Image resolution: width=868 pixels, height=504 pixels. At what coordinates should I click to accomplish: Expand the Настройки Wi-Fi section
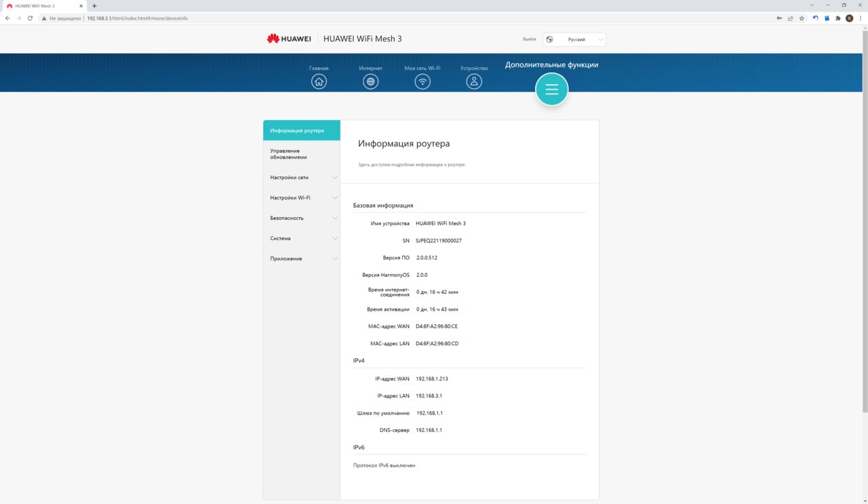(302, 198)
